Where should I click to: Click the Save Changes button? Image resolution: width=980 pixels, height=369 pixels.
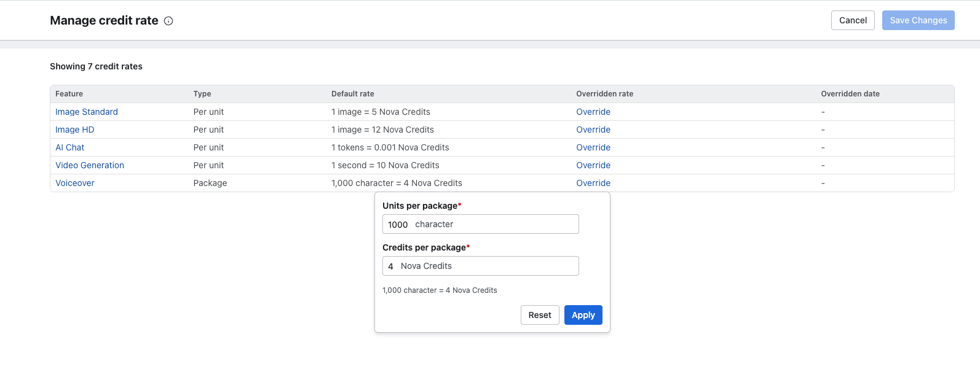(919, 20)
